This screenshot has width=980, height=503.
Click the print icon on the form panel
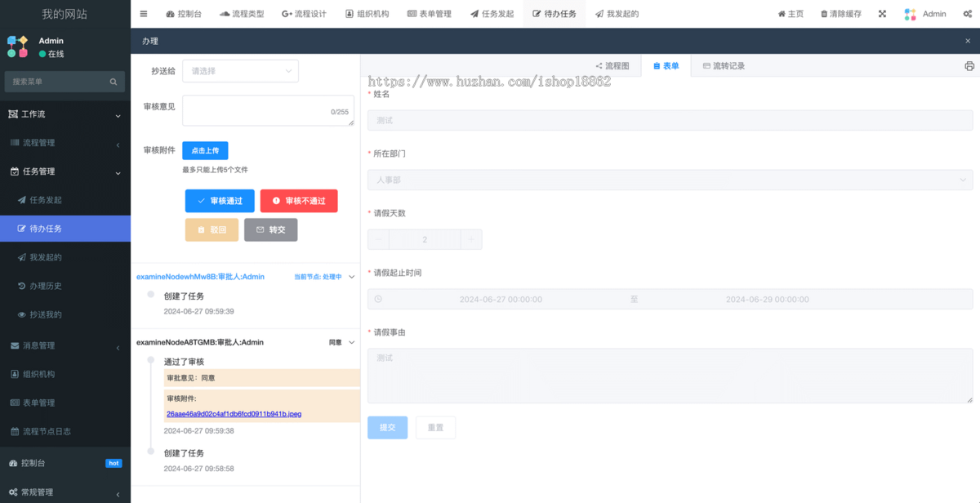click(969, 65)
